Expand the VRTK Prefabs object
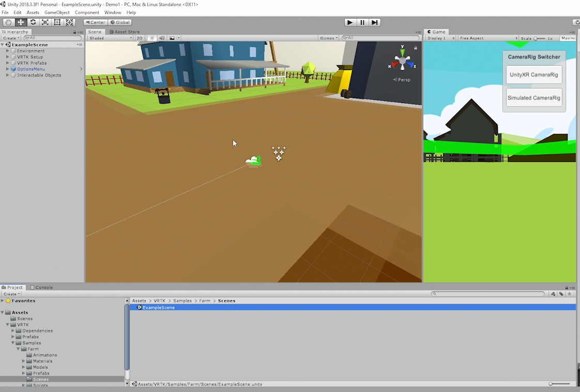The image size is (580, 392). point(7,63)
